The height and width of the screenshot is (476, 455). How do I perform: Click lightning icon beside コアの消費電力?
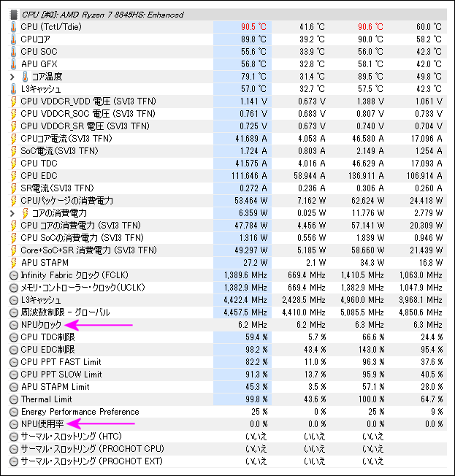[x=26, y=213]
